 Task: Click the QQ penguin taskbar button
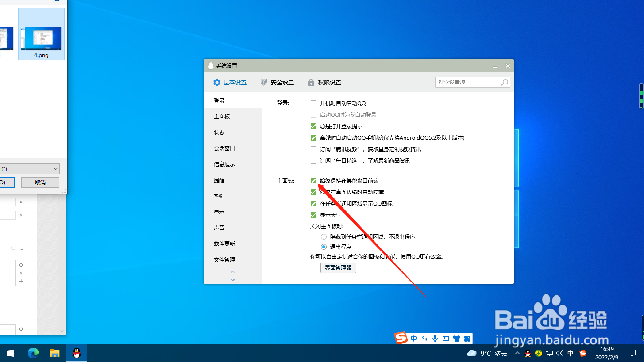coord(77,353)
